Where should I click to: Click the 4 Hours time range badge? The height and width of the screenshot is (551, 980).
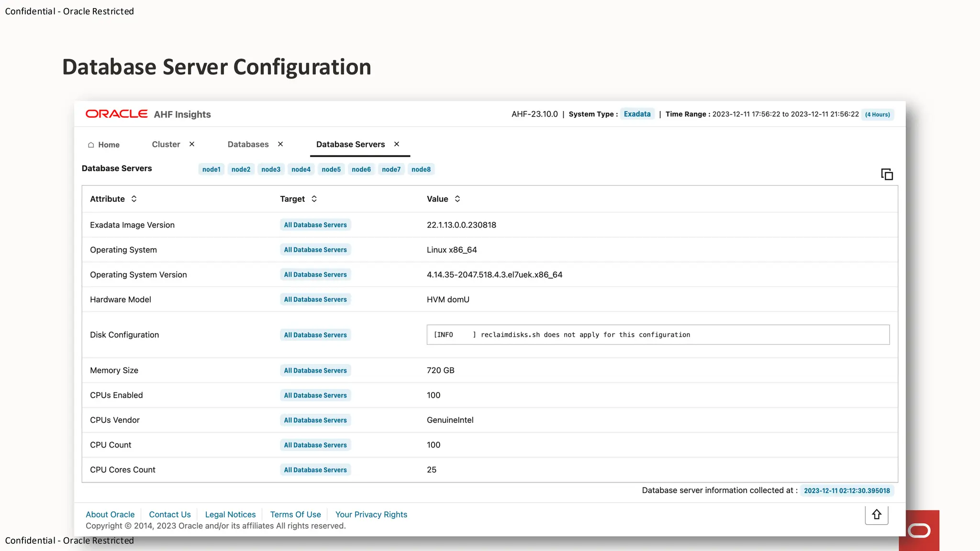(878, 114)
